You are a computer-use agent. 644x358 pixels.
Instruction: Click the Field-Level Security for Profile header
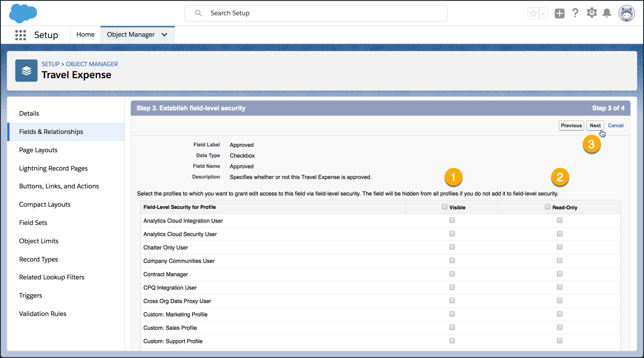(x=180, y=207)
